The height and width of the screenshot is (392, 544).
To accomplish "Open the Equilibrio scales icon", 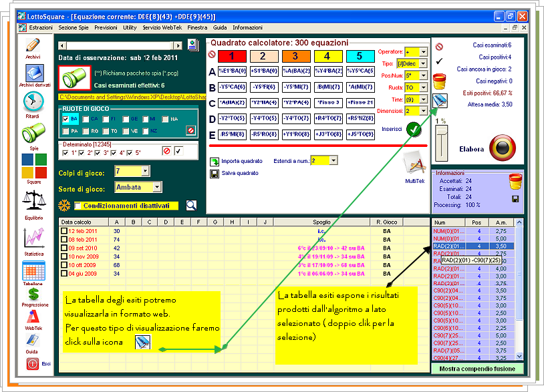I will coord(33,200).
